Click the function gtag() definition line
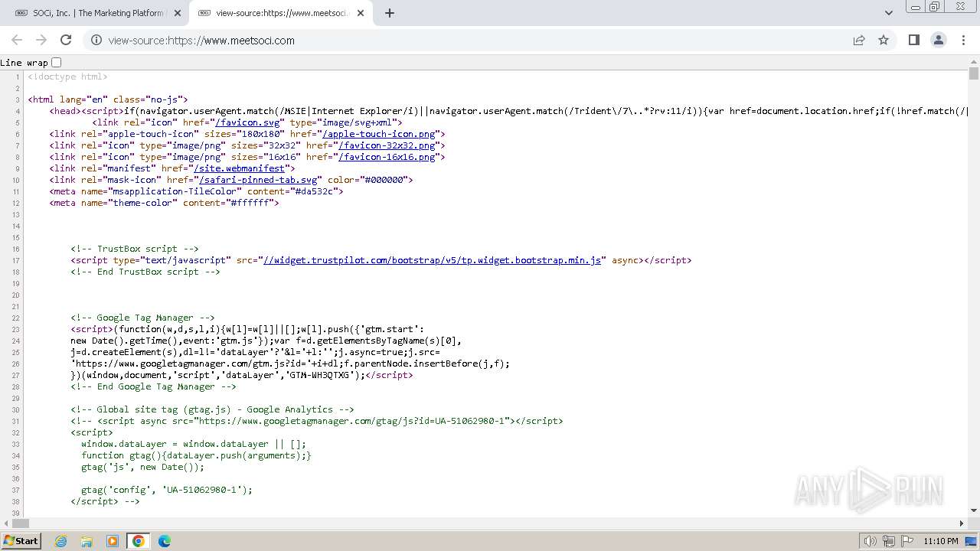 [x=196, y=455]
